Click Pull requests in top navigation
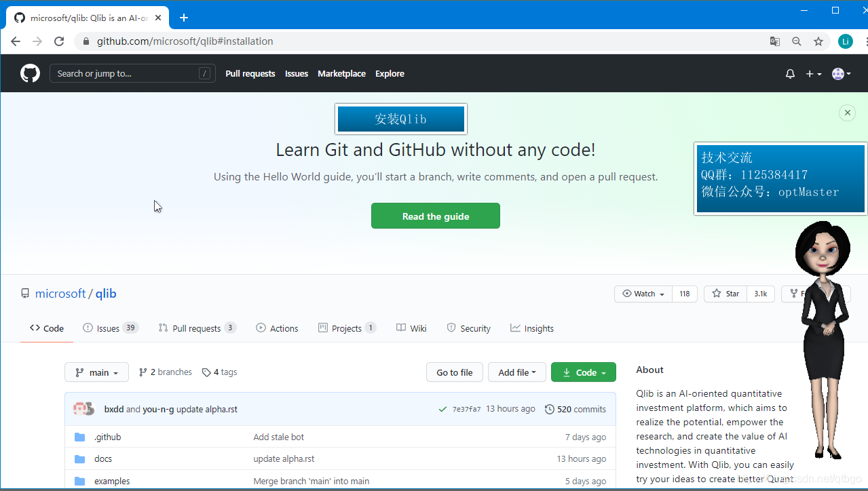Viewport: 868px width, 491px height. (250, 73)
